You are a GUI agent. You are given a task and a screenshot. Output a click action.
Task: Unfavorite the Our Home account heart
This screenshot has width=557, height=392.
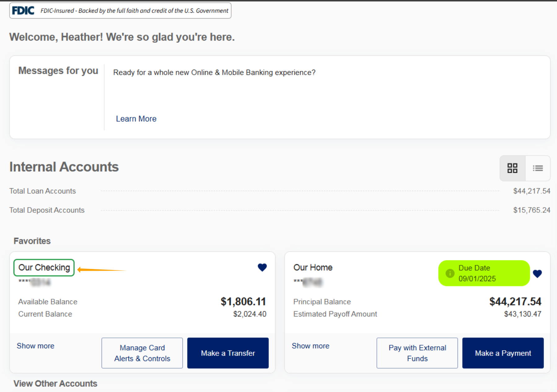point(537,274)
